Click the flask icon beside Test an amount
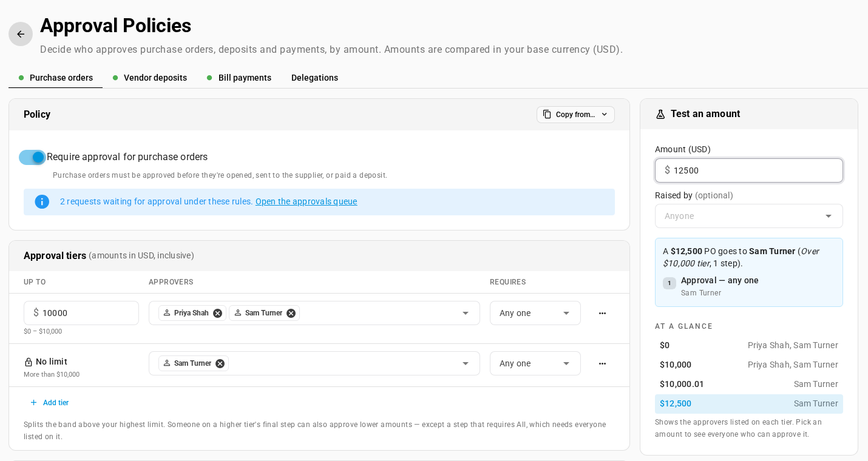Screen dimensions: 868x461 (660, 114)
